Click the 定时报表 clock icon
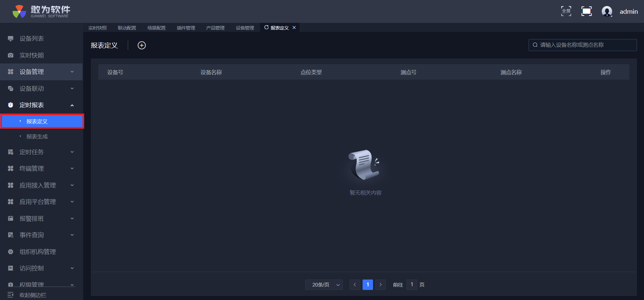The height and width of the screenshot is (300, 644). click(11, 105)
